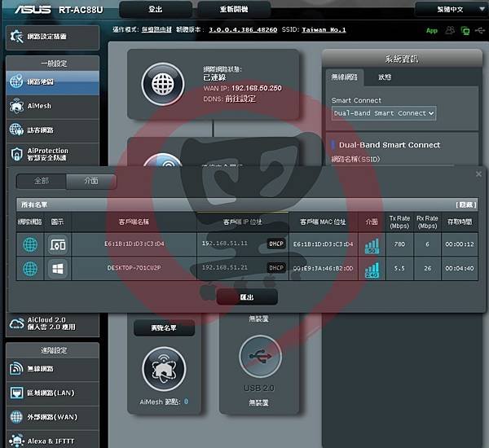Viewport: 489px width, 448px height.
Task: Click Windows icon for DESKTOP-701CU2P
Action: click(x=58, y=269)
